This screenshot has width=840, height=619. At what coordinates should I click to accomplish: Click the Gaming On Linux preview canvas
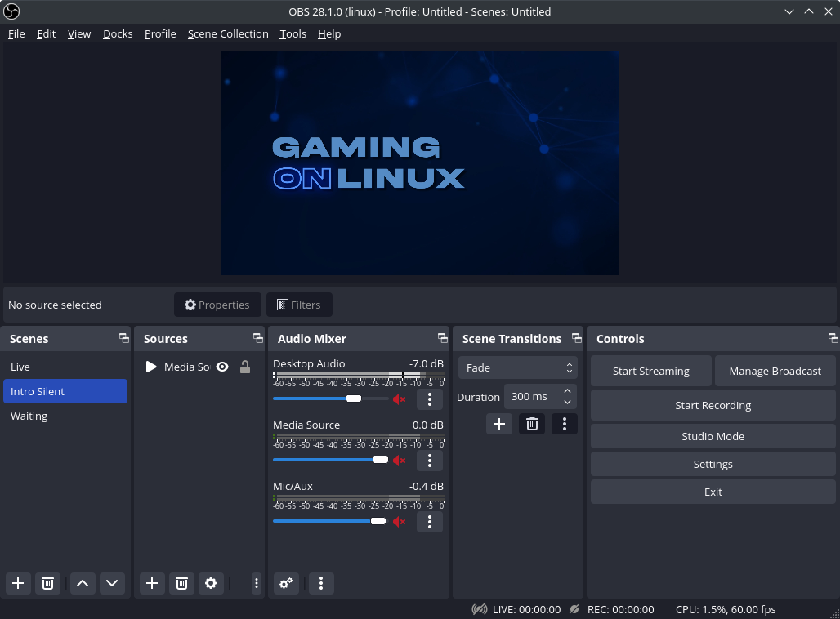point(420,163)
